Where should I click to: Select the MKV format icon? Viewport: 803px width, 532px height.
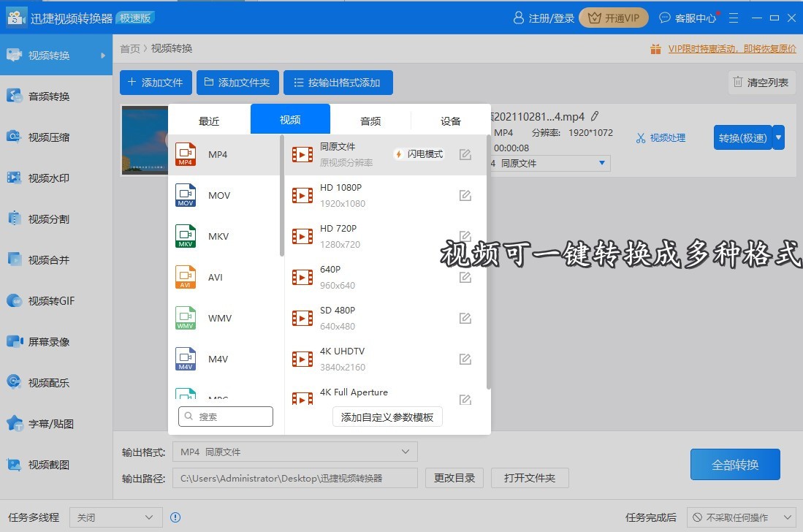186,236
